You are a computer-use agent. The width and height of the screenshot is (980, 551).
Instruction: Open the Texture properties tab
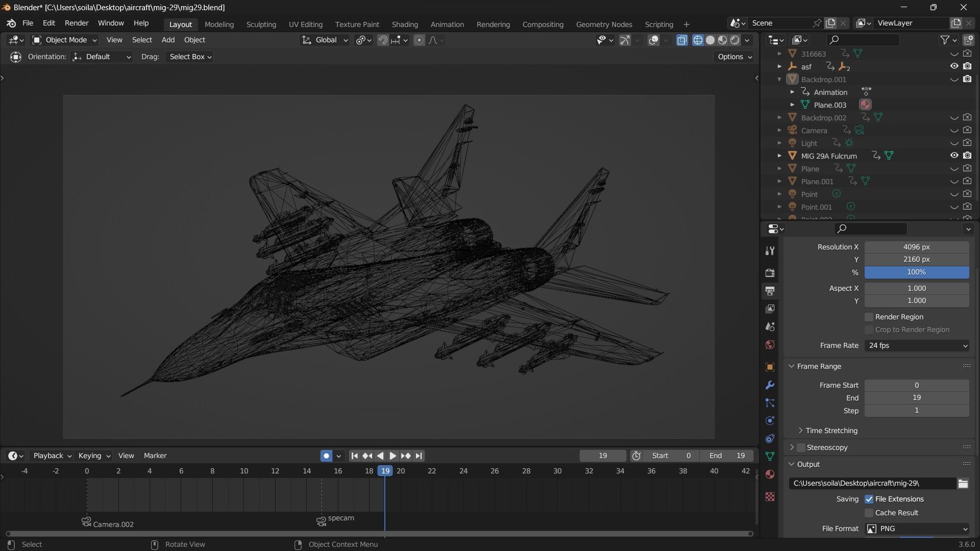[770, 496]
